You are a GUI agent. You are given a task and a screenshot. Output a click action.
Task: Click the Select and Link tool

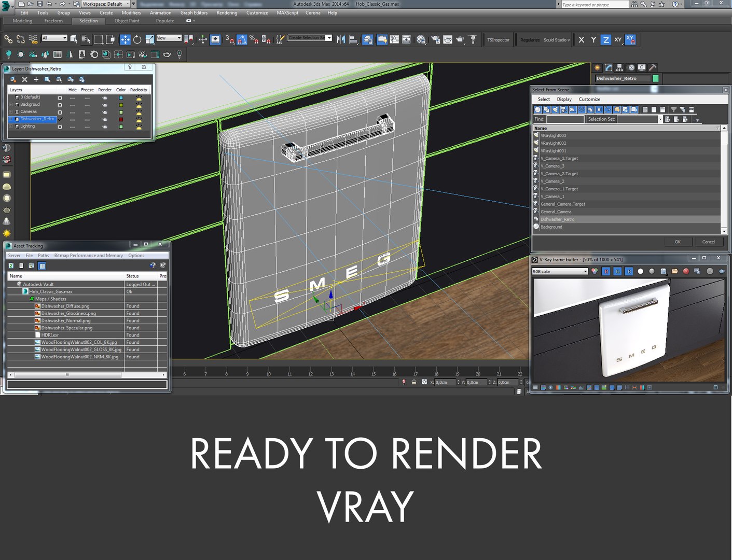(8, 39)
